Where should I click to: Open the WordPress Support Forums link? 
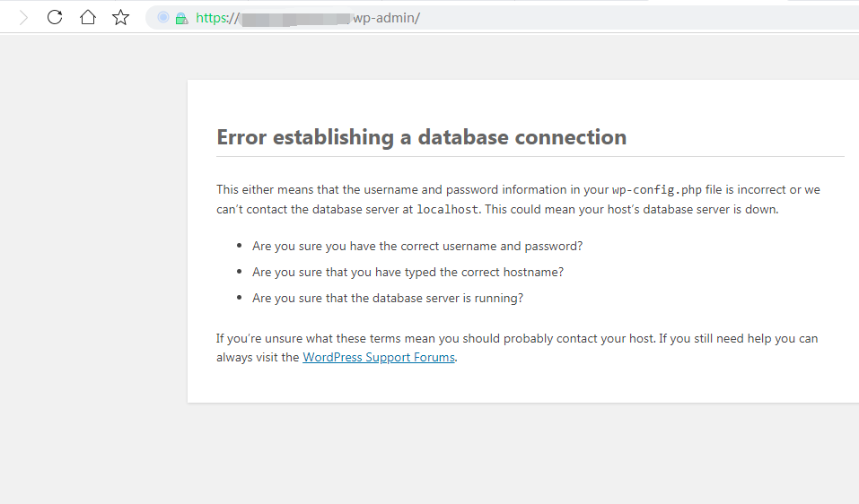(x=379, y=357)
